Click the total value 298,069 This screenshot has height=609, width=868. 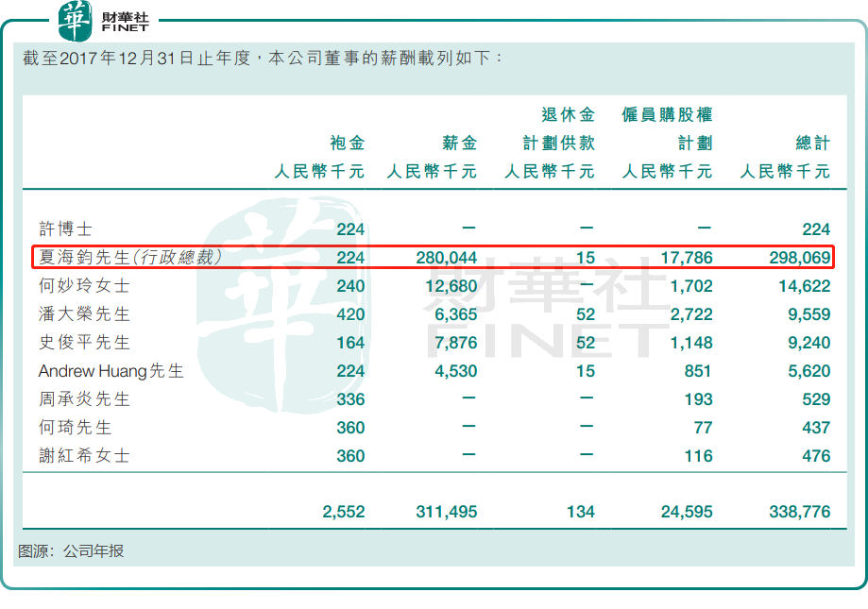point(800,258)
